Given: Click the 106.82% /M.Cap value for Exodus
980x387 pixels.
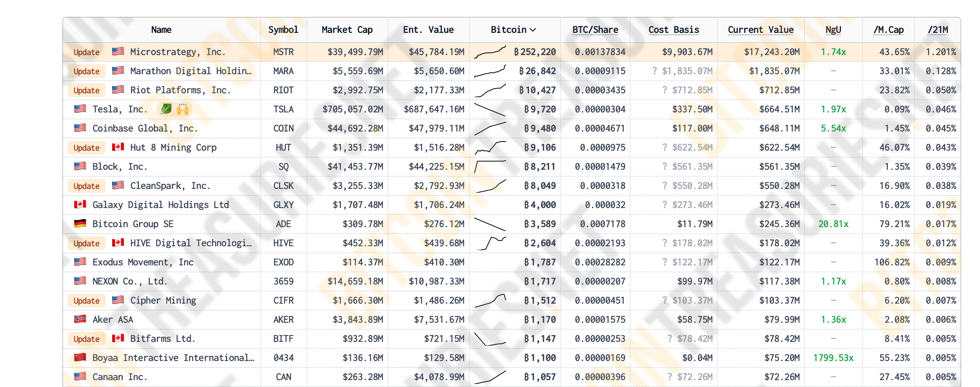Looking at the screenshot, I should (x=892, y=262).
